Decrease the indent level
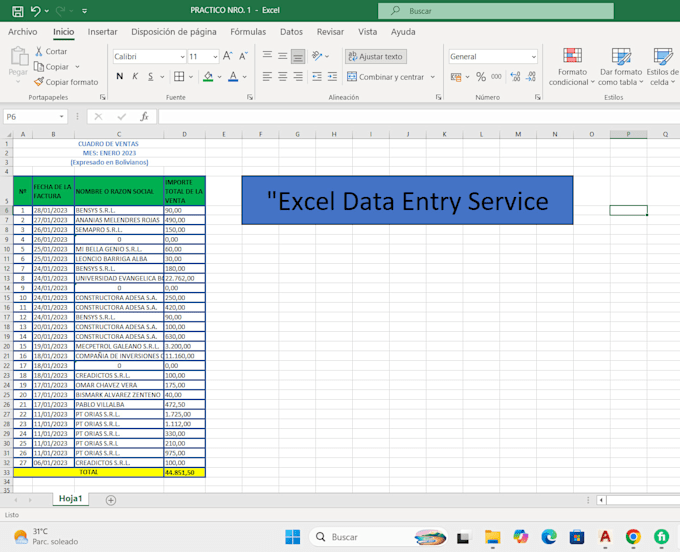 coord(317,77)
